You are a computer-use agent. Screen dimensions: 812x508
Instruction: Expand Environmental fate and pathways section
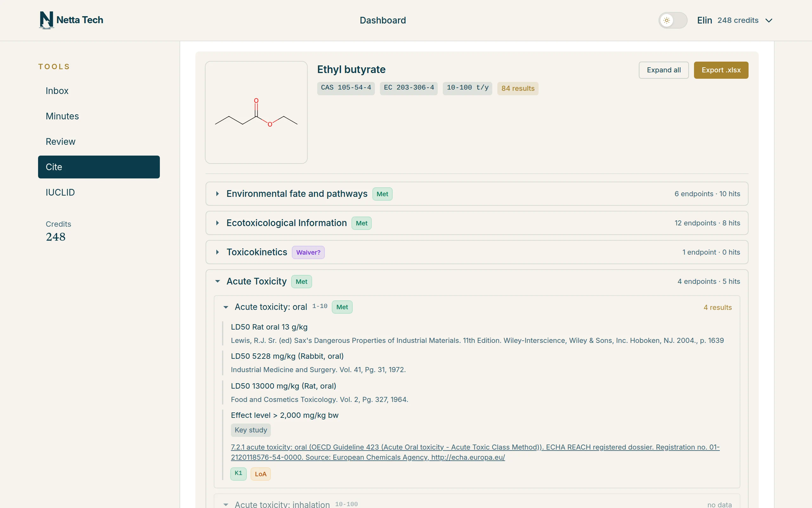tap(476, 194)
